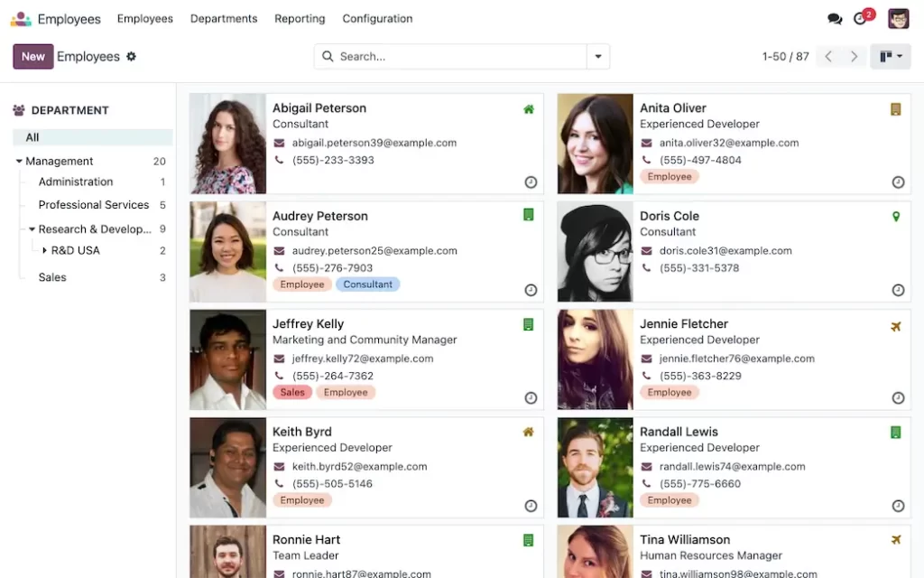Click inside the Search field
The height and width of the screenshot is (578, 924).
(x=433, y=56)
